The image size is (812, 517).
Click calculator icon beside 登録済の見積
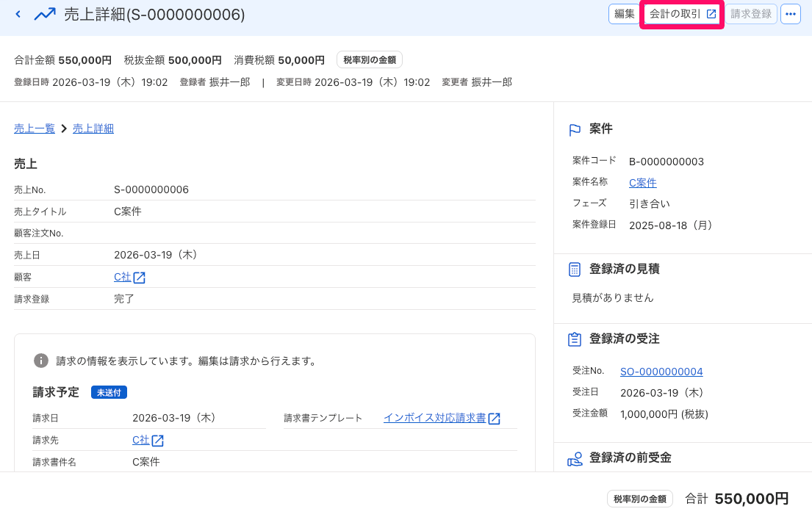(x=575, y=269)
